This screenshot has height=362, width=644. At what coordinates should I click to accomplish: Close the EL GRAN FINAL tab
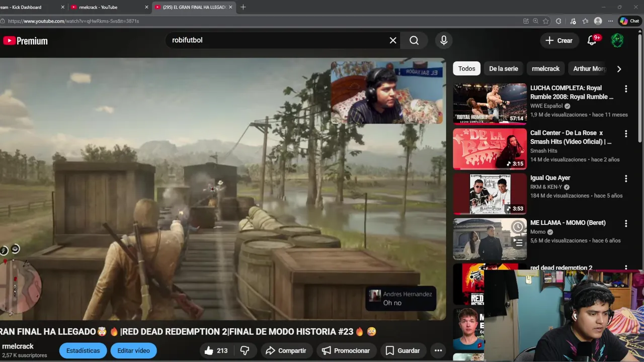click(x=230, y=7)
